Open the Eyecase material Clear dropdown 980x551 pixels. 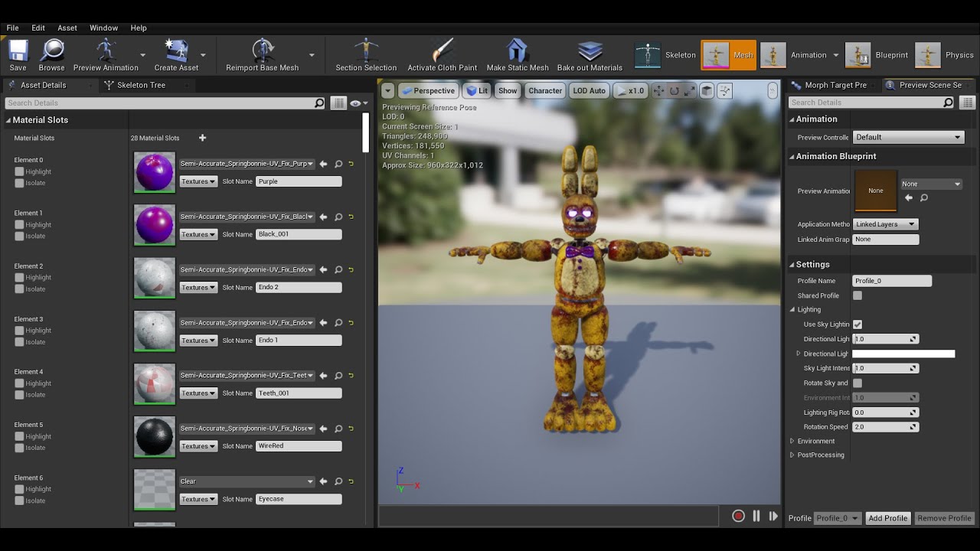point(247,481)
